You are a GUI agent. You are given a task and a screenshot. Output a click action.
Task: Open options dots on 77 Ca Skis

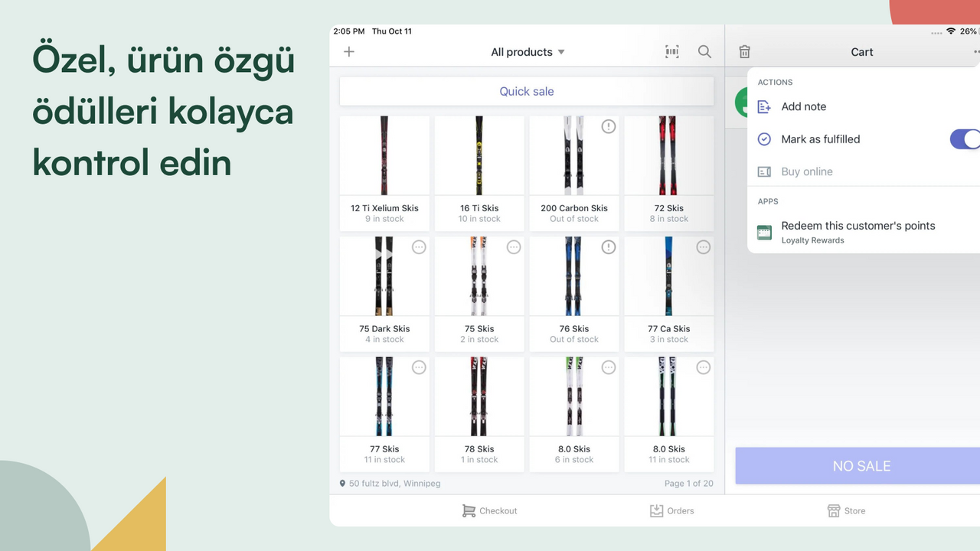click(x=704, y=247)
